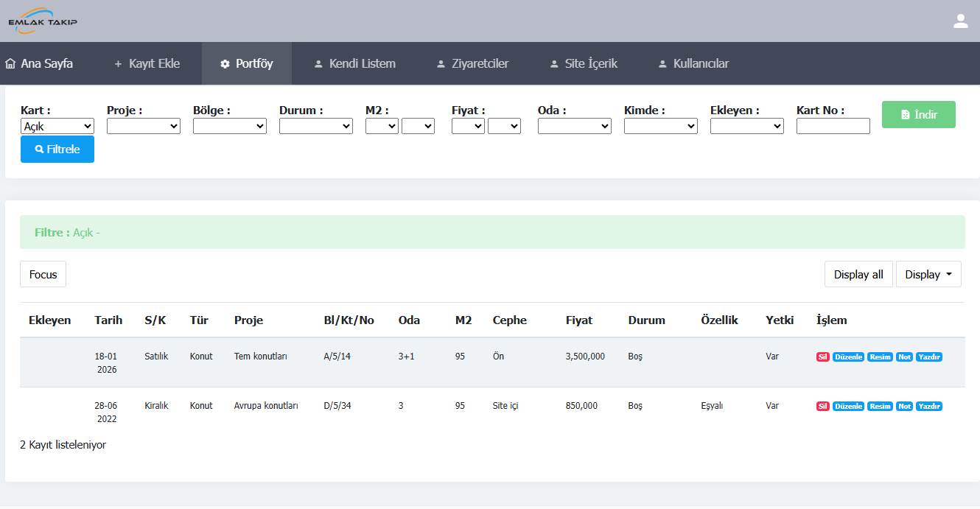Click the user profile icon
The image size is (980, 509).
click(960, 21)
